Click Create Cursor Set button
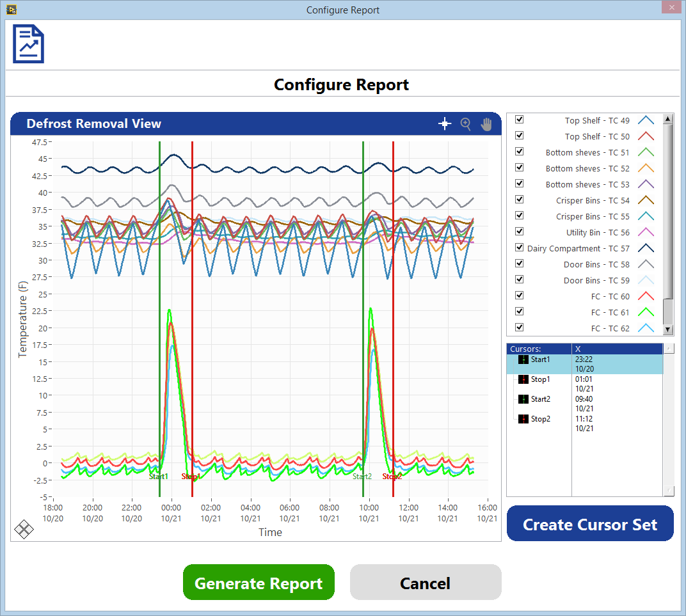686x616 pixels. point(590,523)
